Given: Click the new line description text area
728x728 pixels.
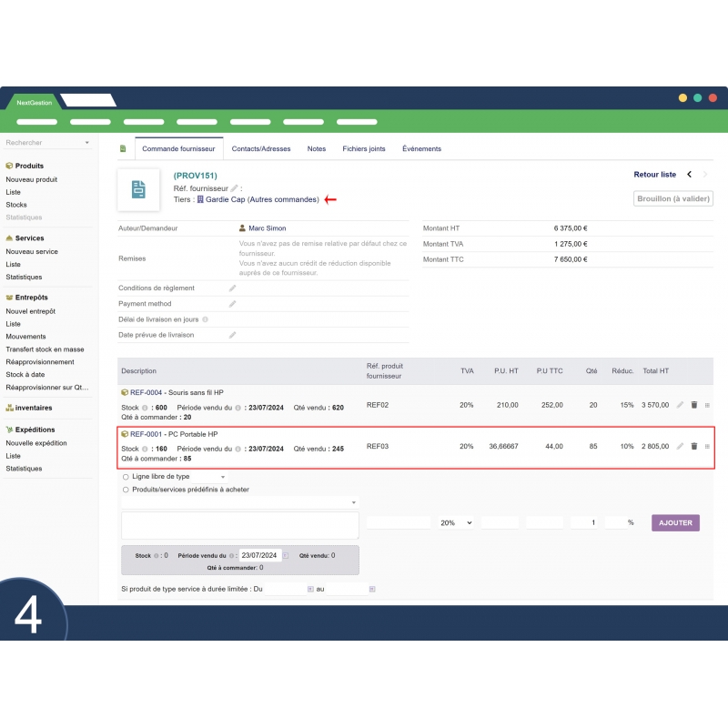Looking at the screenshot, I should 239,526.
